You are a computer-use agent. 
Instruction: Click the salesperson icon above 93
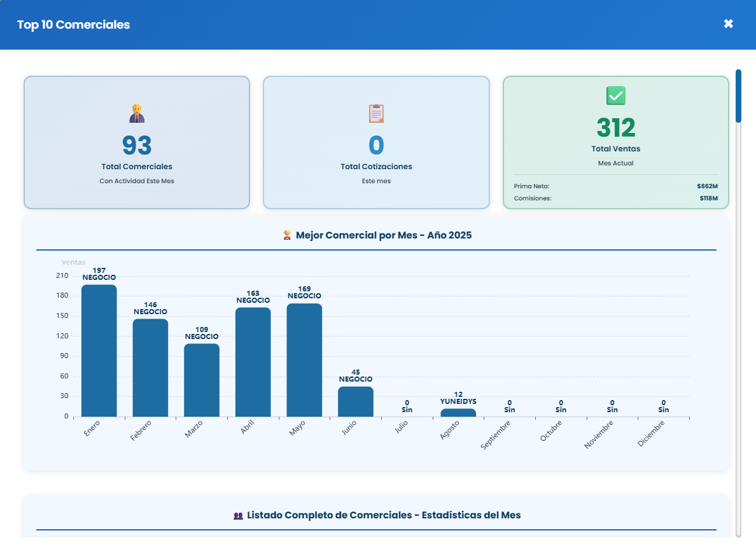[137, 113]
